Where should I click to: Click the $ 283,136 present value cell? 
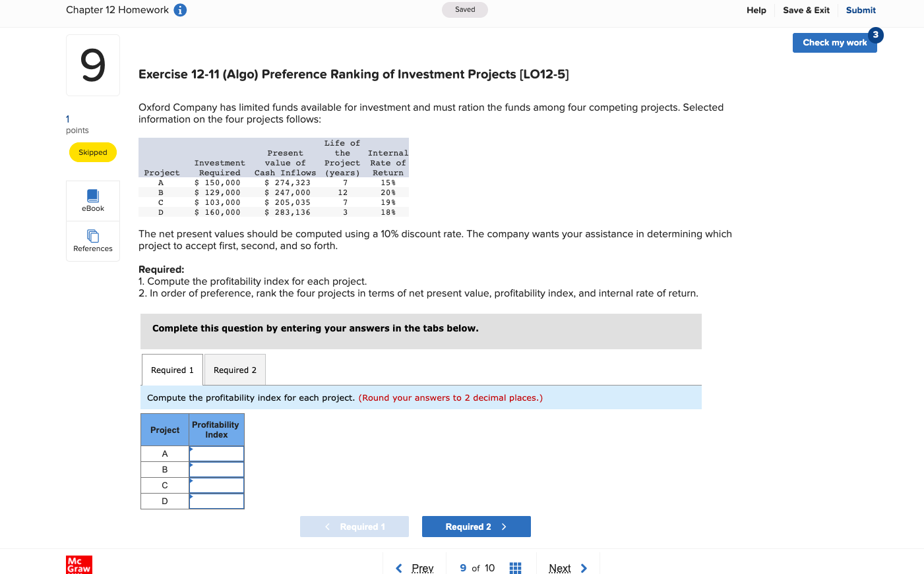[x=287, y=212]
